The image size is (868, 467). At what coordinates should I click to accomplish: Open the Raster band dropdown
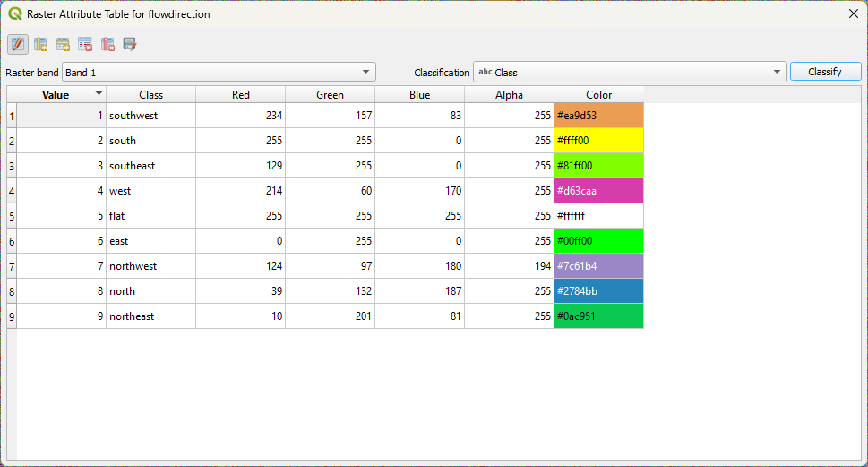(x=219, y=72)
